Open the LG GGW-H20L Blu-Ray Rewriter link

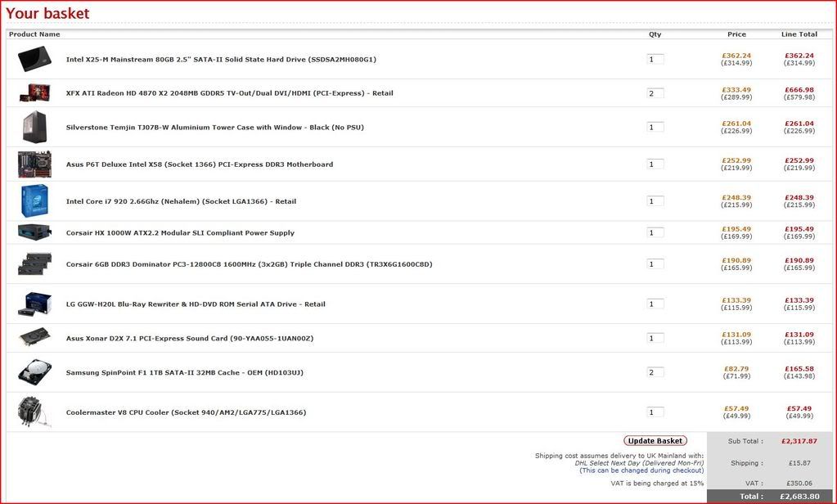(x=196, y=304)
